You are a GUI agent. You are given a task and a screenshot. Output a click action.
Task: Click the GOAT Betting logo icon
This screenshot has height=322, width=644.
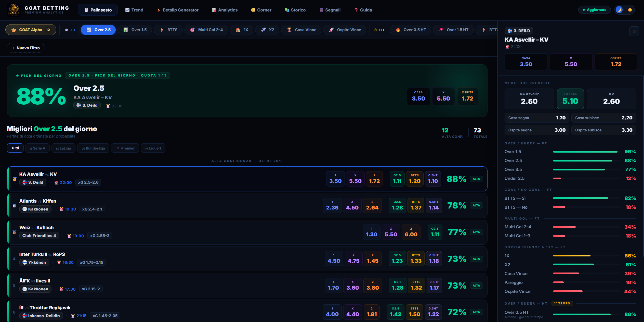[14, 10]
